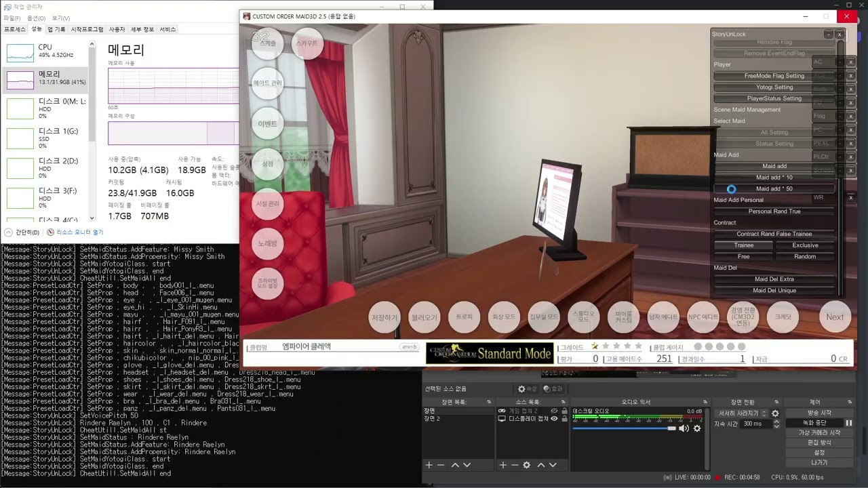
Task: Pause recording with the OBS pause icon
Action: tap(848, 423)
